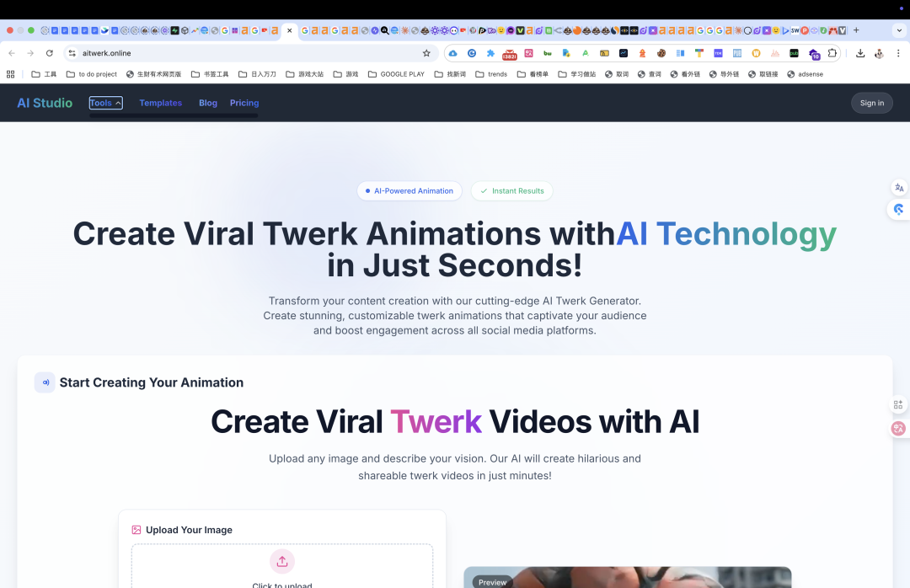Screen dimensions: 910x588
Task: Click the 'Instant Results' badge
Action: coord(512,191)
